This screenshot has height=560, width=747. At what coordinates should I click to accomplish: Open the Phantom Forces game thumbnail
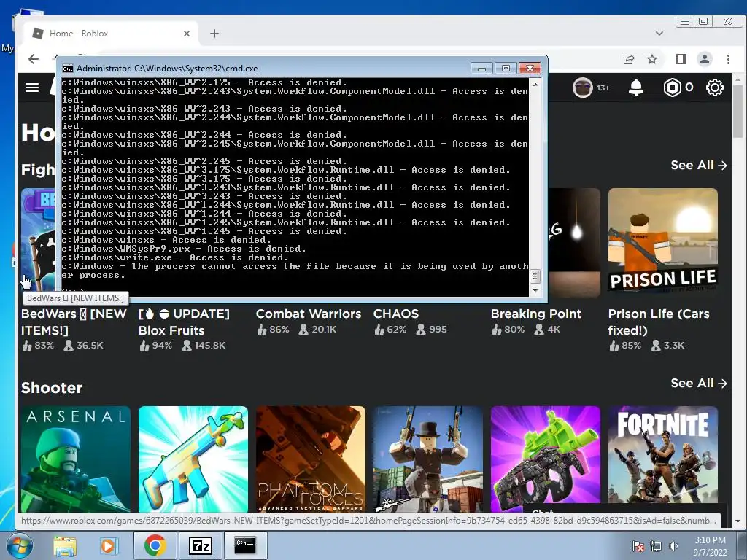311,459
